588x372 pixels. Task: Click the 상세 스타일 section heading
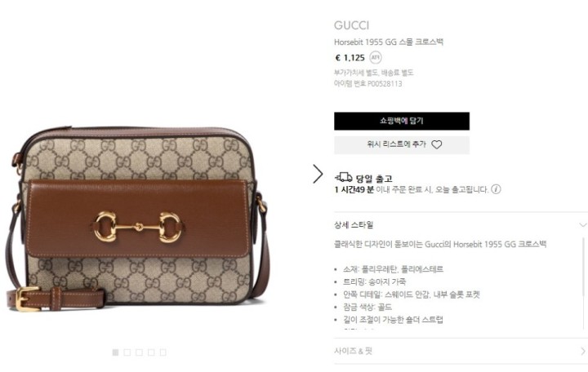click(x=354, y=225)
